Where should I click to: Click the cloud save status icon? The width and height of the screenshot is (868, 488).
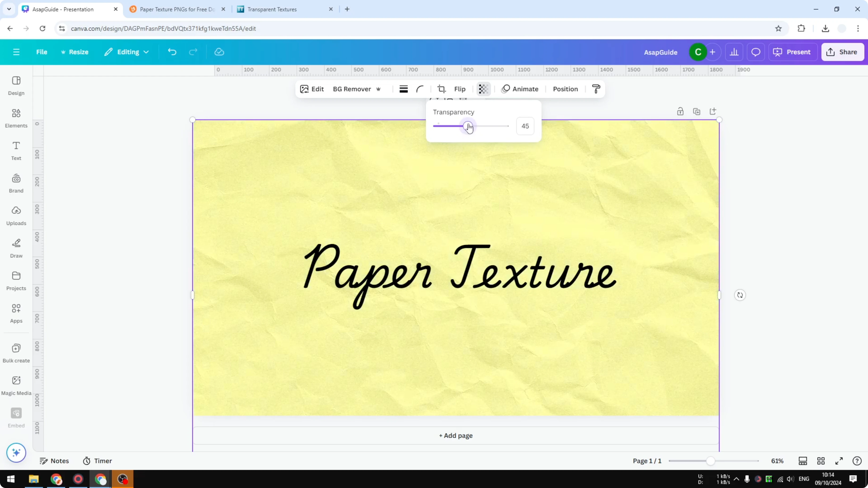pos(219,52)
